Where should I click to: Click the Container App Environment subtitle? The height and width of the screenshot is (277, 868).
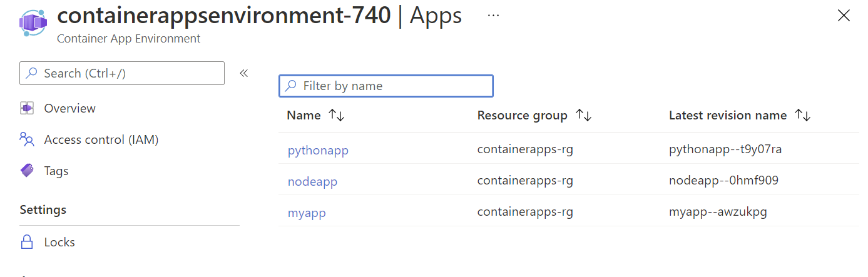click(129, 38)
